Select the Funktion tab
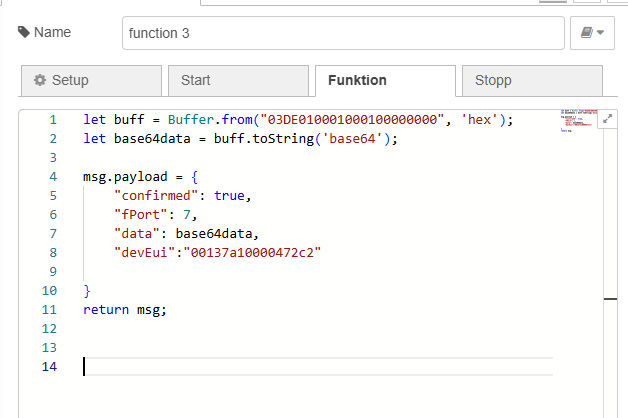Screen dimensions: 628x418 coord(384,80)
